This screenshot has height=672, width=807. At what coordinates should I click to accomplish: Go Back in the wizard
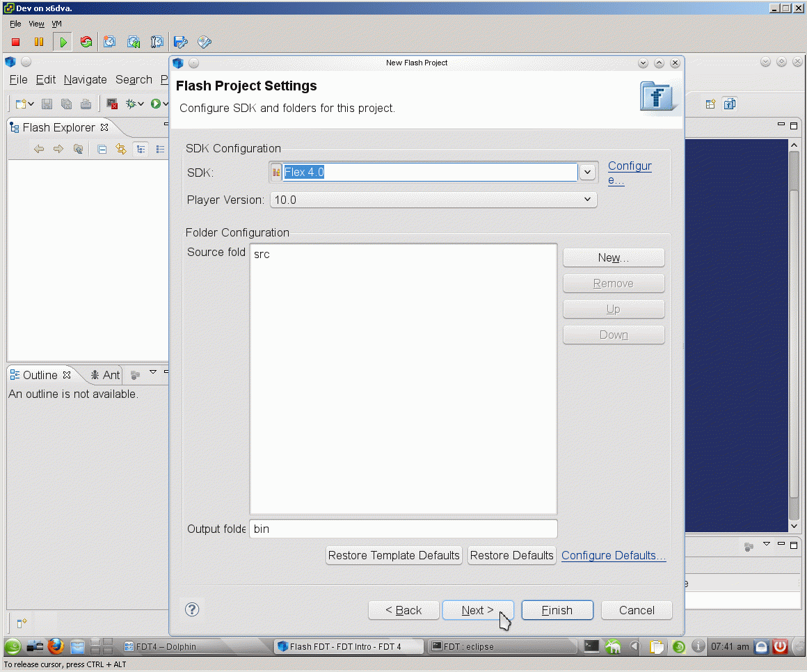pyautogui.click(x=403, y=610)
